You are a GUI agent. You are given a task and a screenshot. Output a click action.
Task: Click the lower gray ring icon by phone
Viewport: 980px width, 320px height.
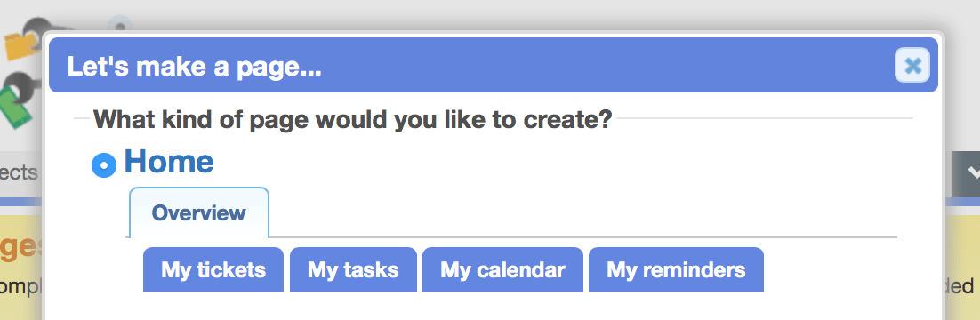coord(27,86)
